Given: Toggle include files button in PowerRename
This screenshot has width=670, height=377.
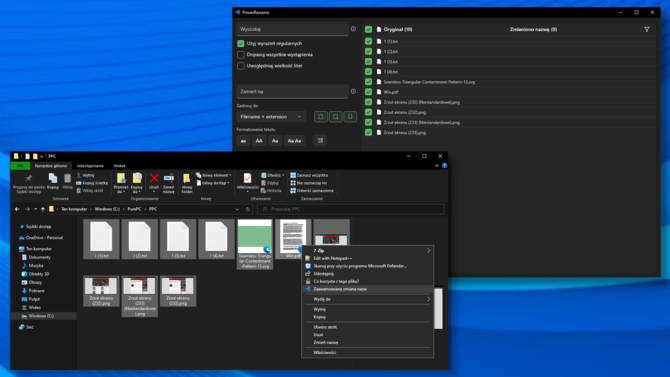Looking at the screenshot, I should point(321,117).
